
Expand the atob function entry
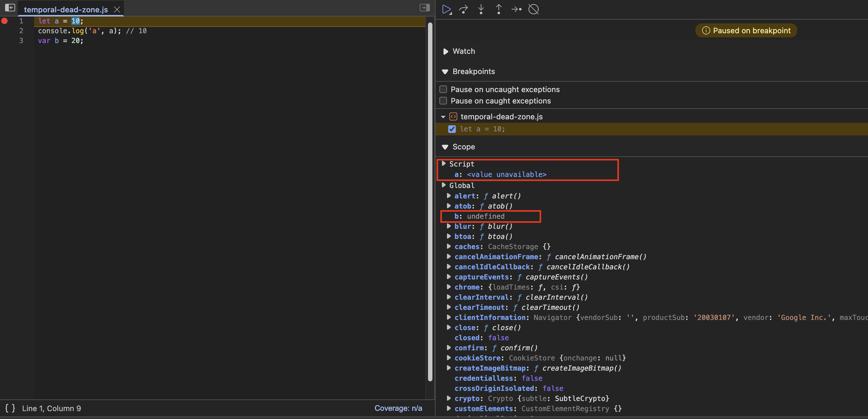pos(449,205)
